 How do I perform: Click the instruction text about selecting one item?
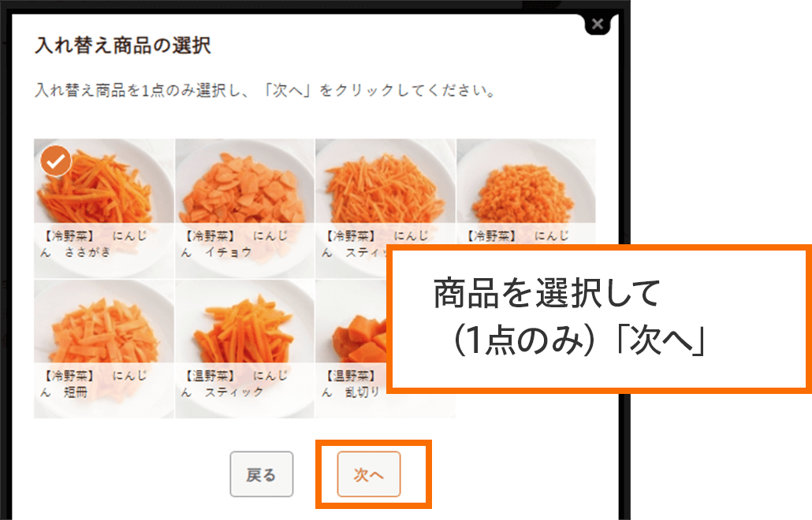click(x=266, y=91)
